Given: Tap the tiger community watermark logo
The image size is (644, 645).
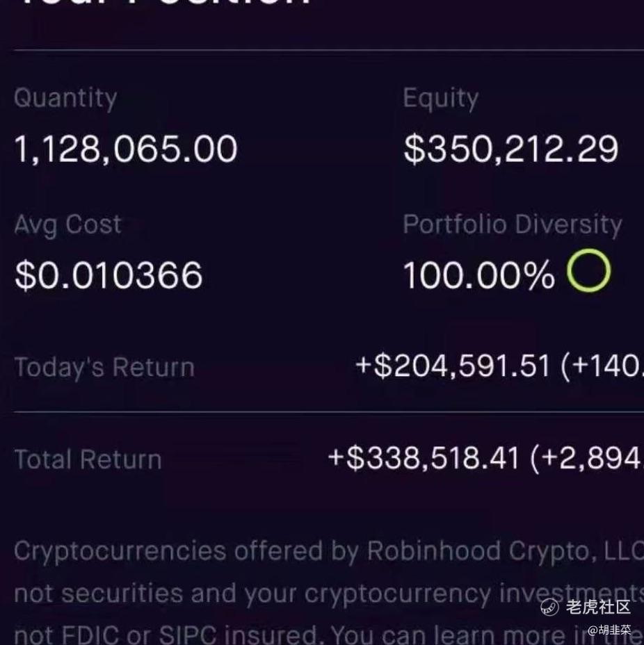Looking at the screenshot, I should (x=549, y=607).
